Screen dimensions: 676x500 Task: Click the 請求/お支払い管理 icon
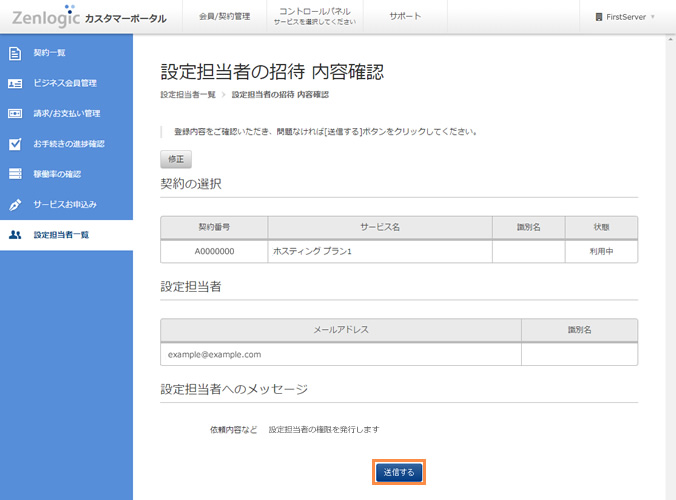coord(15,113)
